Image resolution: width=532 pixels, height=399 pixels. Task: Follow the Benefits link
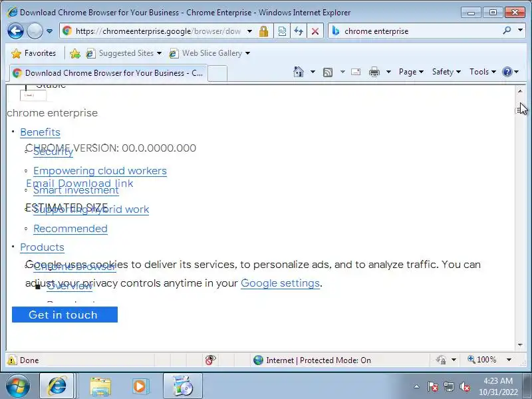click(40, 132)
